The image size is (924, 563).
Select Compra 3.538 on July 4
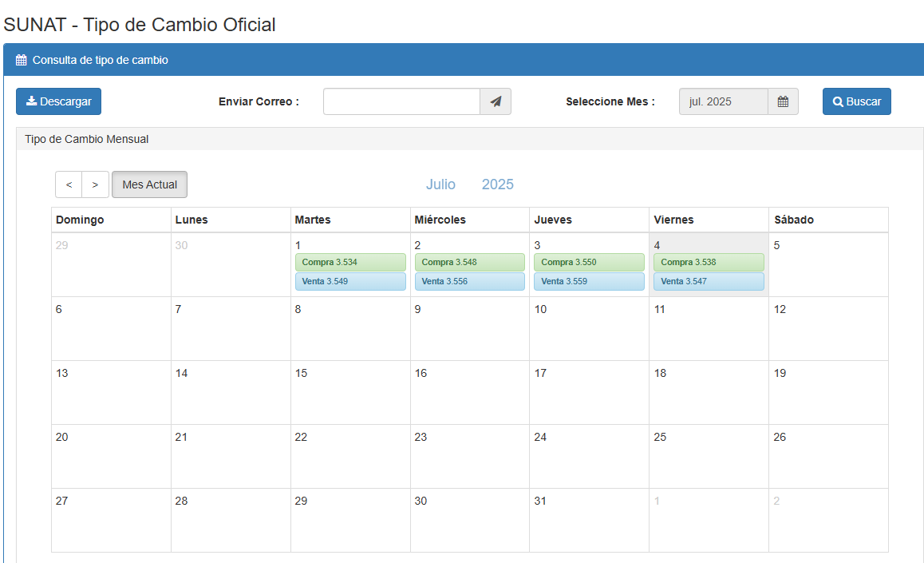coord(709,263)
